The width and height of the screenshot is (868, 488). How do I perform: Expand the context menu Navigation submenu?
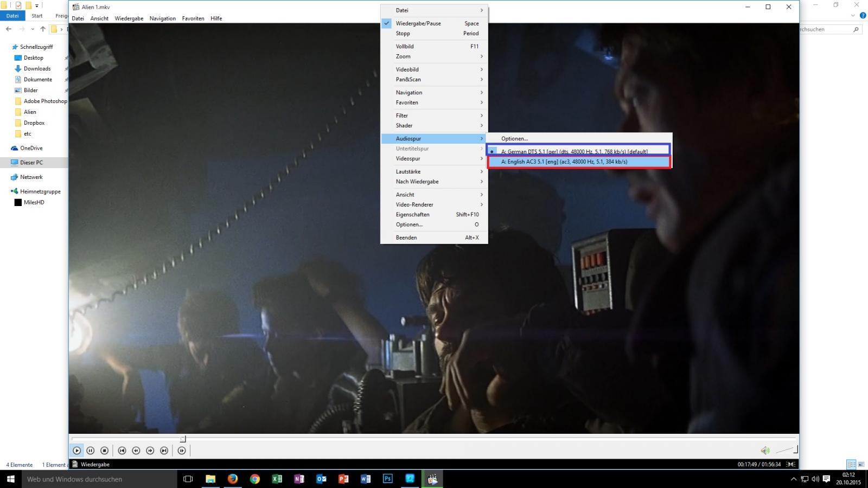click(434, 93)
